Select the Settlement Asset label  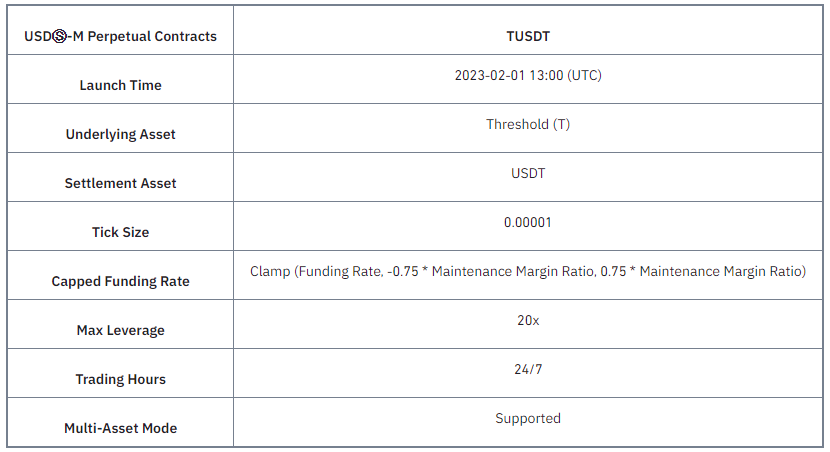coord(121,183)
